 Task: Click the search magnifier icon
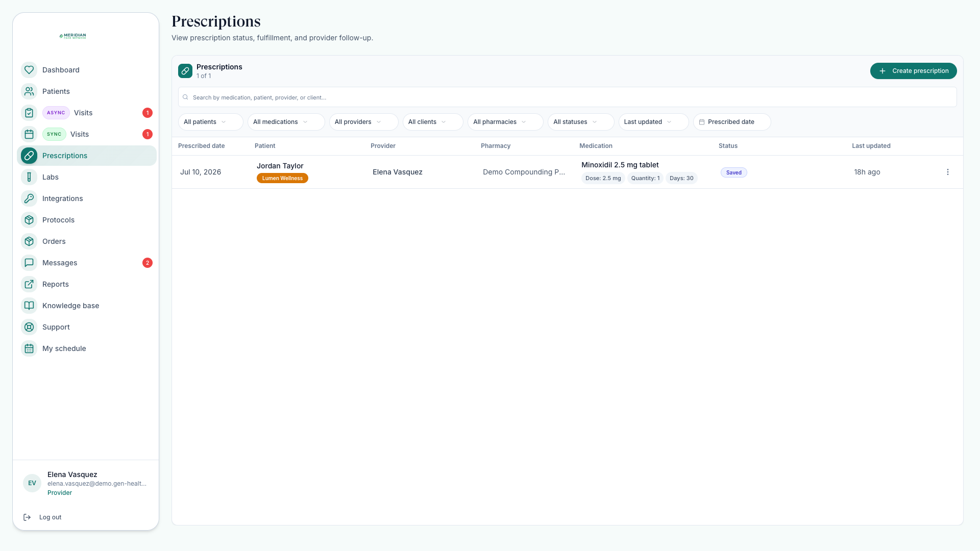pyautogui.click(x=186, y=97)
